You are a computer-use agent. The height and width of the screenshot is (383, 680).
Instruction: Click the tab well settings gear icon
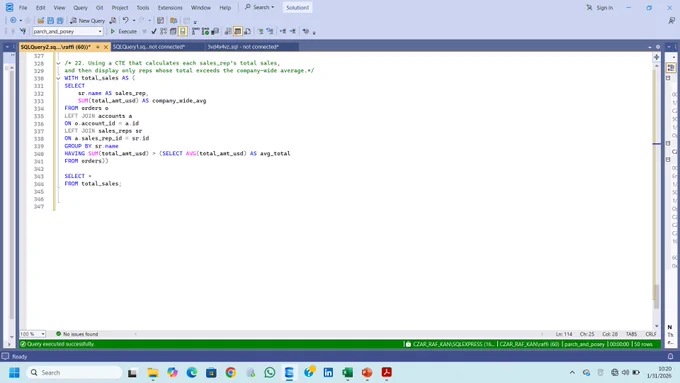pos(657,47)
